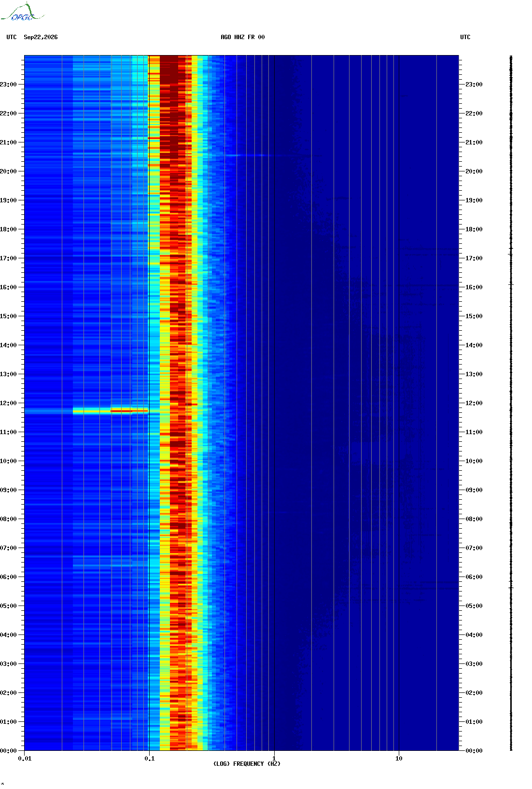Click the seismogram trace strip on the right

[x=511, y=403]
